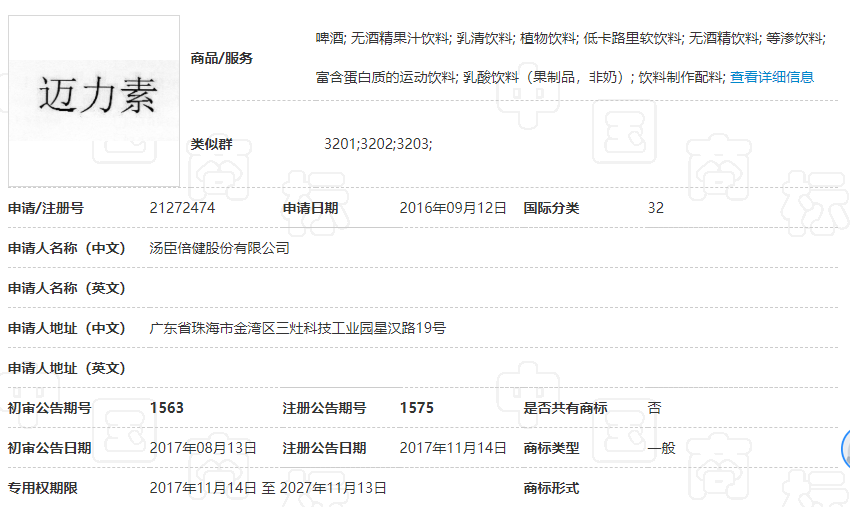Click trademark type value 一般
Viewport: 850px width, 507px height.
(661, 448)
